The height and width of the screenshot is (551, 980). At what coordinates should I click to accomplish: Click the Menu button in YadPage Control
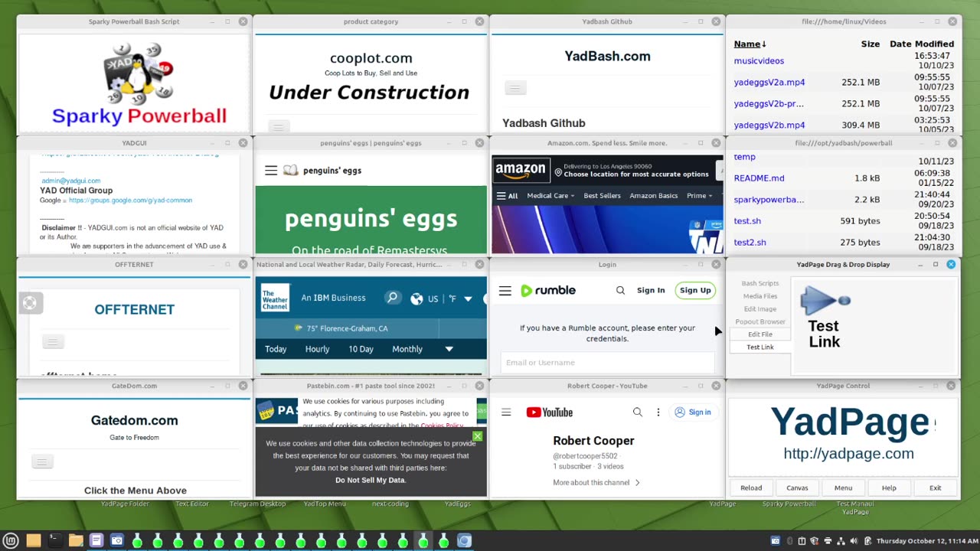(x=843, y=488)
